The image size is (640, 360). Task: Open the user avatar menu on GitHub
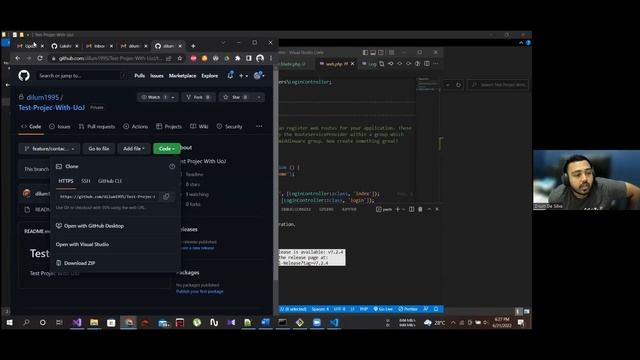pyautogui.click(x=259, y=75)
